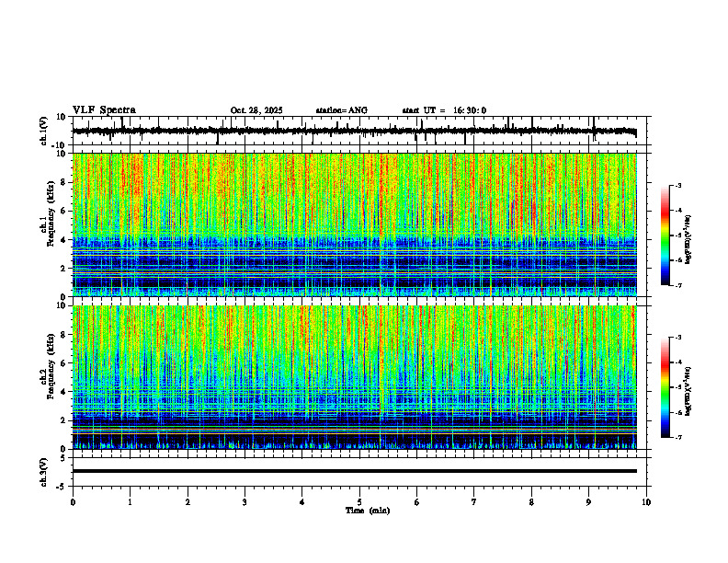Click the "8" tick on the time axis
Image resolution: width=728 pixels, height=563 pixels.
click(x=531, y=502)
